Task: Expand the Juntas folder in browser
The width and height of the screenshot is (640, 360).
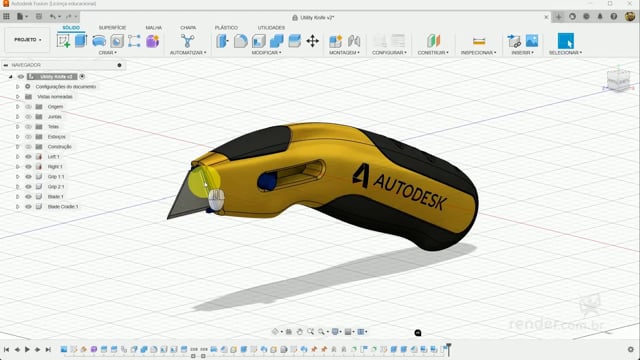Action: [18, 117]
